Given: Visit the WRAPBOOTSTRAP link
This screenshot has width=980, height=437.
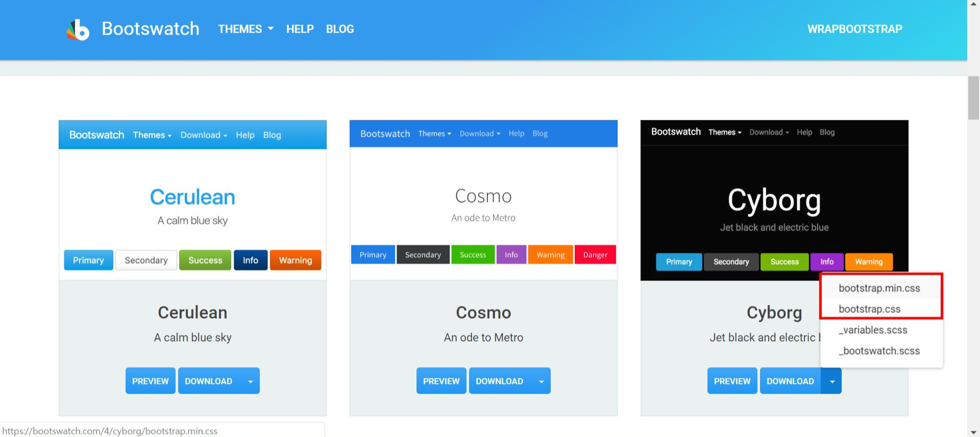Looking at the screenshot, I should point(855,29).
